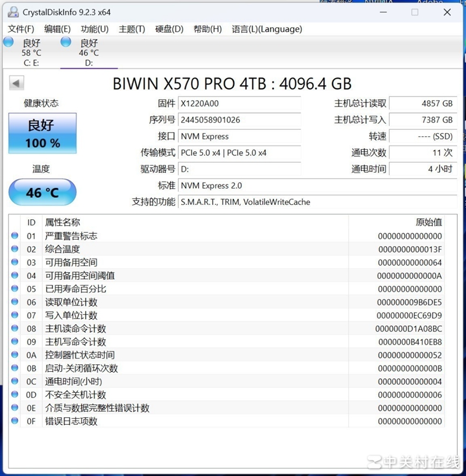Select the 错误日志项数 attribute name

coord(71,421)
